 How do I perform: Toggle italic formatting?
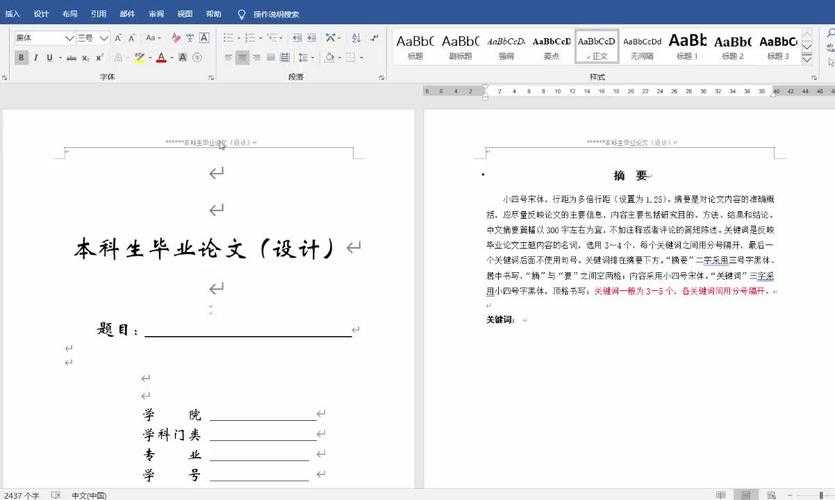click(35, 57)
